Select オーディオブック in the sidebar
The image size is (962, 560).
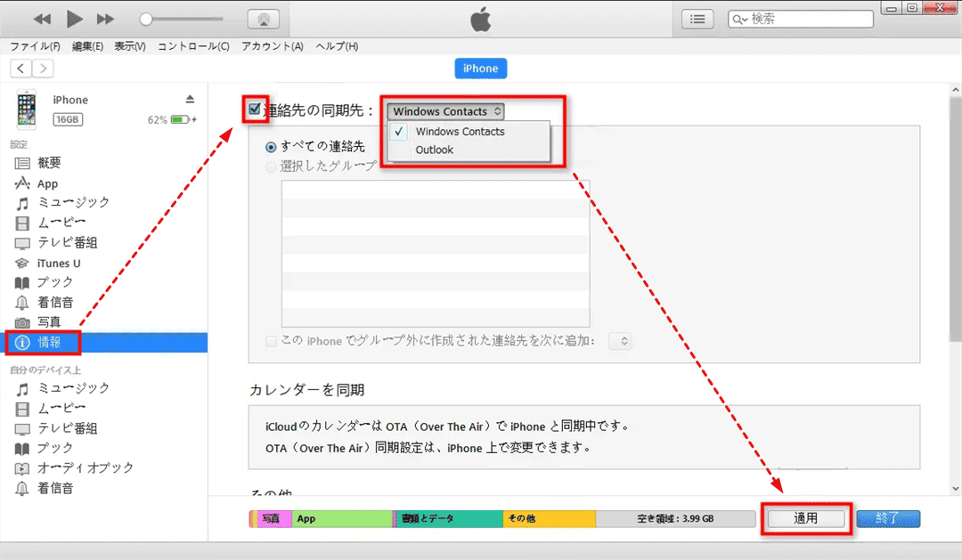pos(85,468)
